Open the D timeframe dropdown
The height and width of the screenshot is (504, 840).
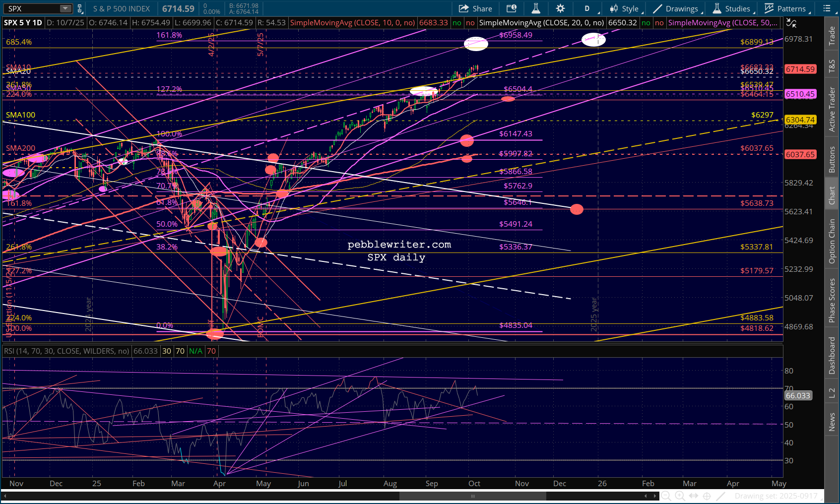pyautogui.click(x=588, y=8)
